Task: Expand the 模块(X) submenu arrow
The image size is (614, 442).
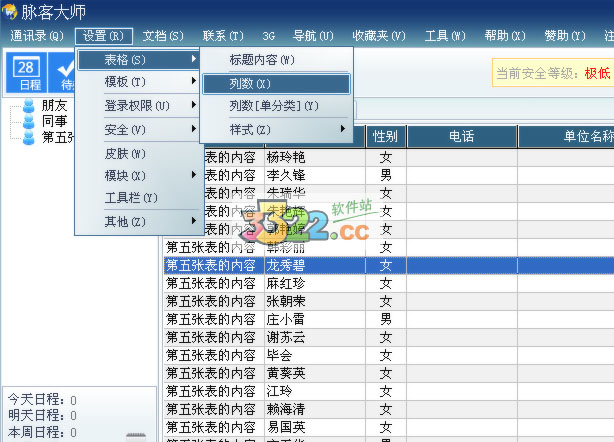Action: tap(194, 175)
